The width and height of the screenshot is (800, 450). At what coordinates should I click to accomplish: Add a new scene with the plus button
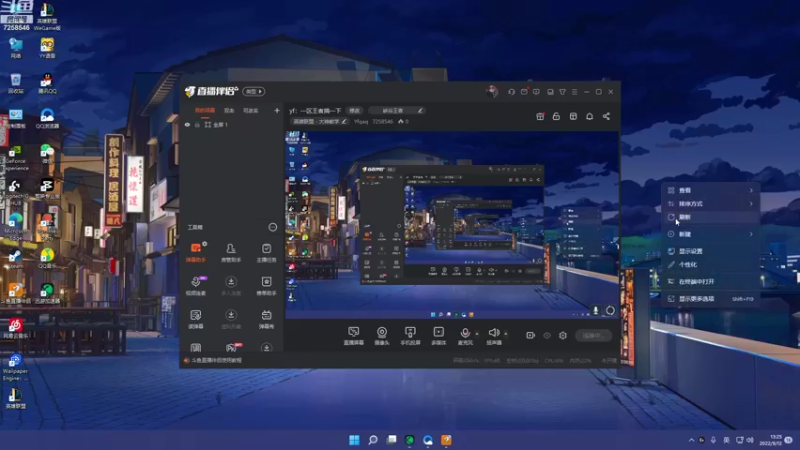pos(277,110)
